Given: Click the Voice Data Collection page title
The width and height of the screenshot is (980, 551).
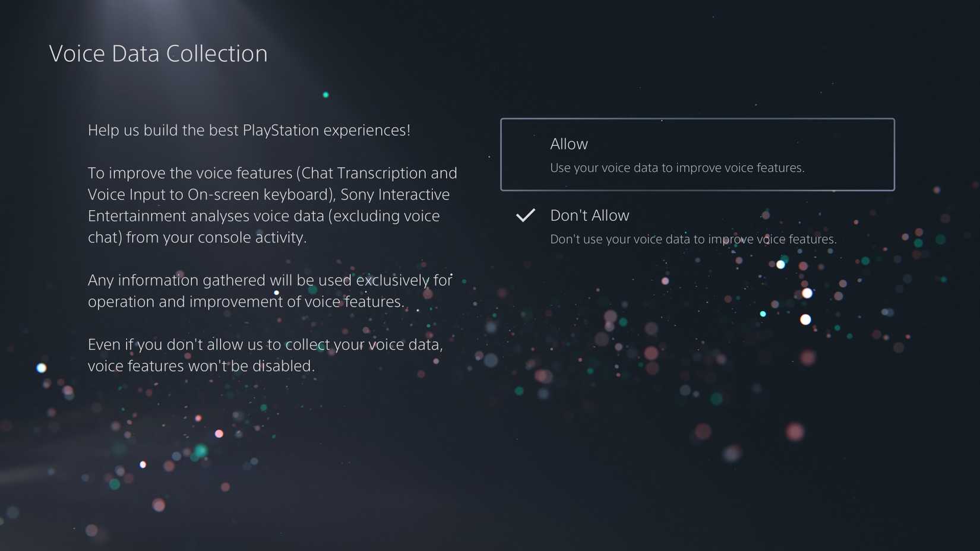Looking at the screenshot, I should click(x=158, y=53).
